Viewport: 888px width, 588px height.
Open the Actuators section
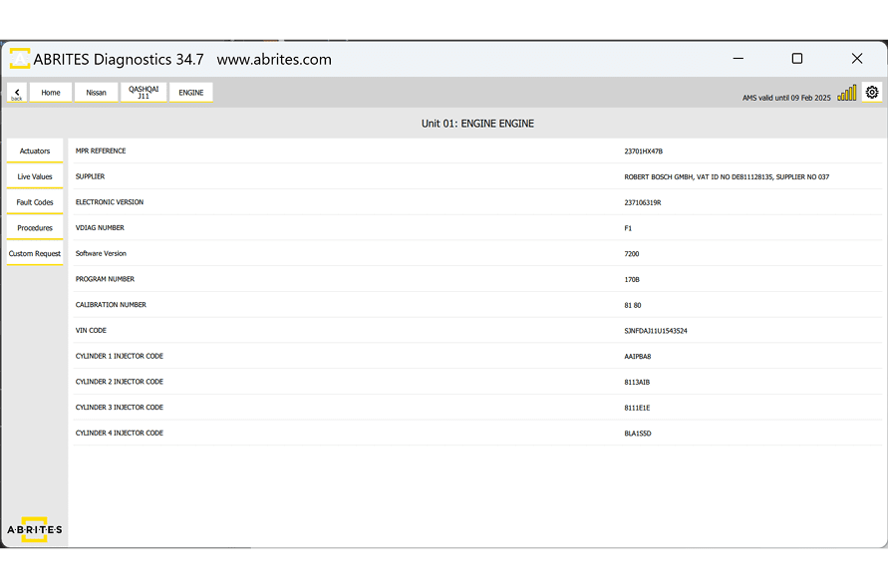[x=35, y=151]
